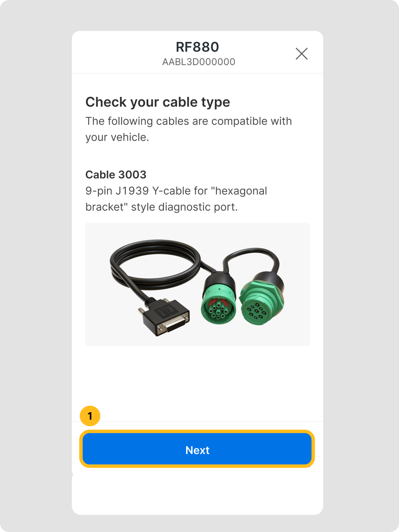Viewport: 399px width, 532px height.
Task: Click the word Next inside the button
Action: (197, 450)
